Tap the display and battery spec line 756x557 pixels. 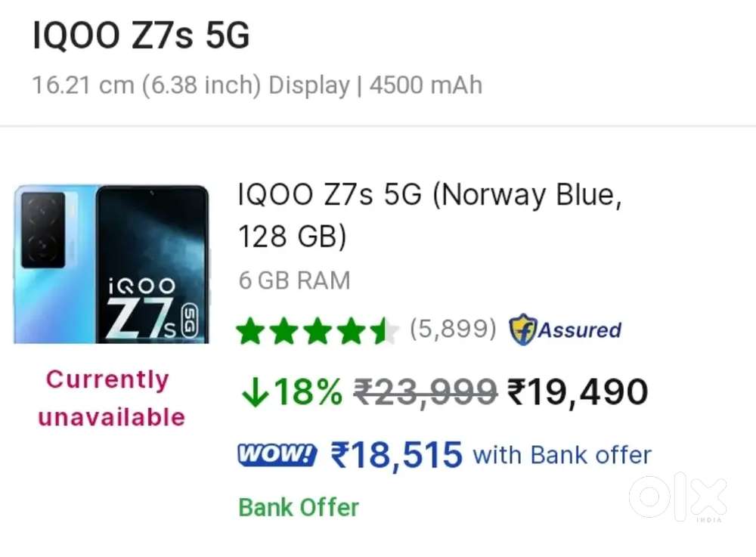pos(257,85)
